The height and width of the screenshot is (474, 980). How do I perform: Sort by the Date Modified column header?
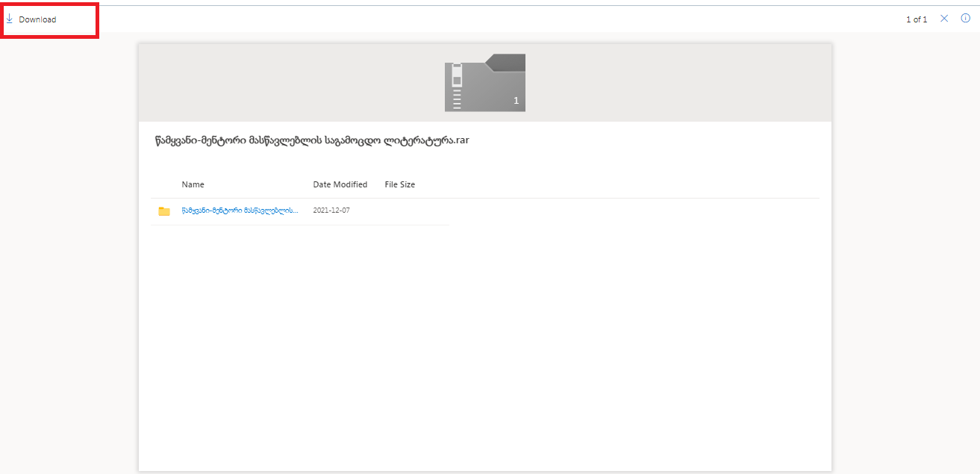point(340,184)
